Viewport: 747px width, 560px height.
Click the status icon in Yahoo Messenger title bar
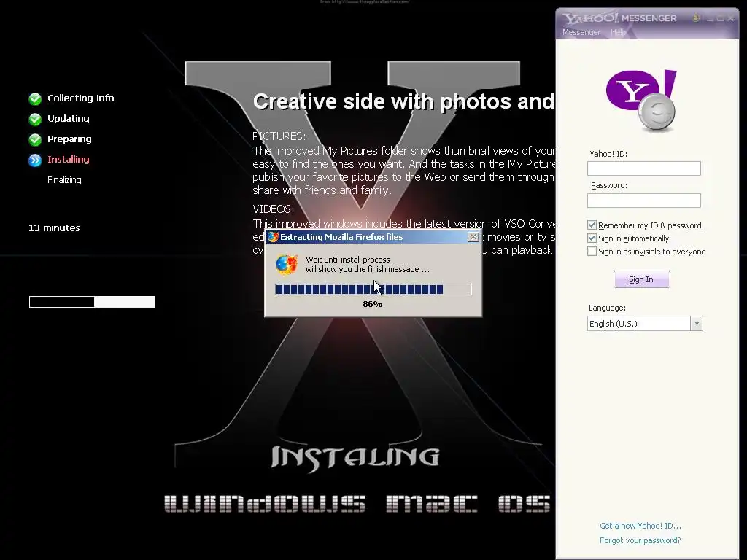tap(695, 18)
